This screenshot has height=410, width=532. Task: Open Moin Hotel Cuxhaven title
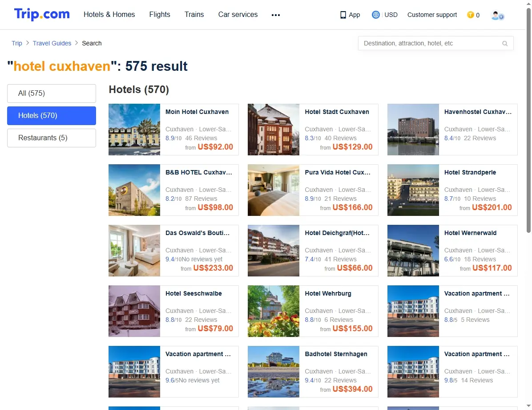197,112
